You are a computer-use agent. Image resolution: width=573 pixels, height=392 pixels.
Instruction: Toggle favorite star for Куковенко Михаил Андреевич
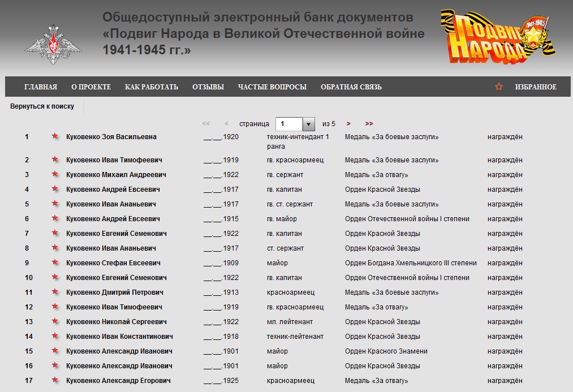55,175
